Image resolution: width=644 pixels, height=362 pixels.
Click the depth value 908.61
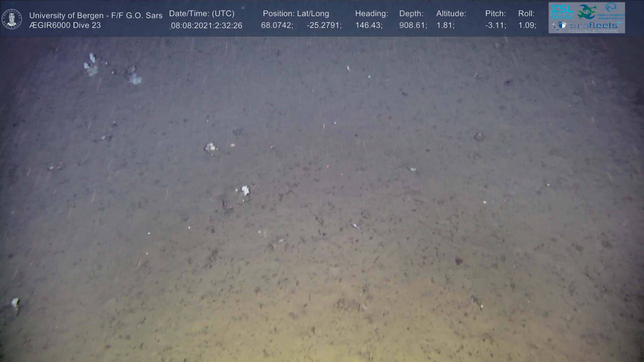tap(413, 25)
